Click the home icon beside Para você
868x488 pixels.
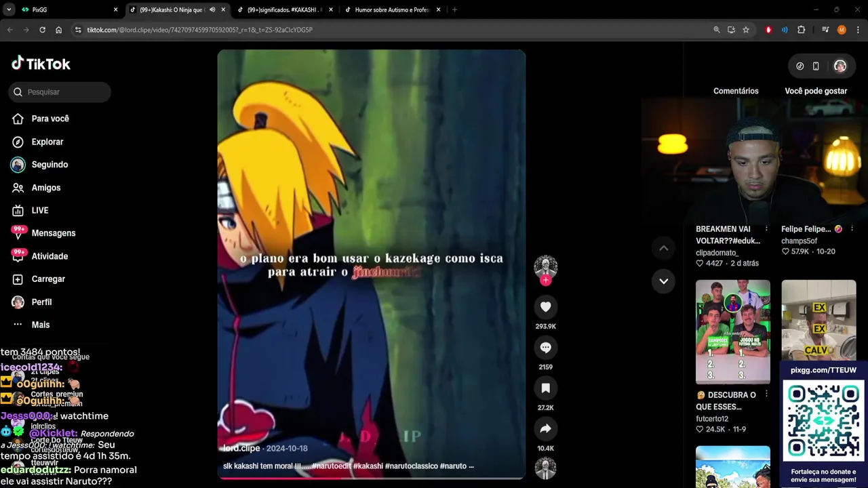pos(18,119)
